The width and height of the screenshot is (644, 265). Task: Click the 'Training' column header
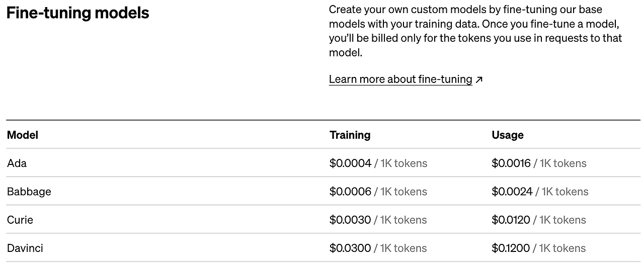[350, 135]
